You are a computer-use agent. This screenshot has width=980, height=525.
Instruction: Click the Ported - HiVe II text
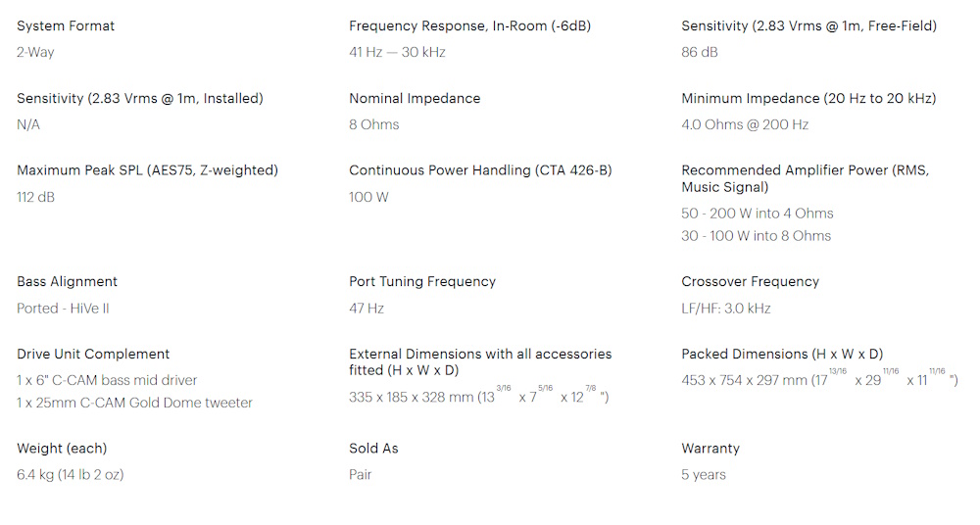tap(63, 309)
